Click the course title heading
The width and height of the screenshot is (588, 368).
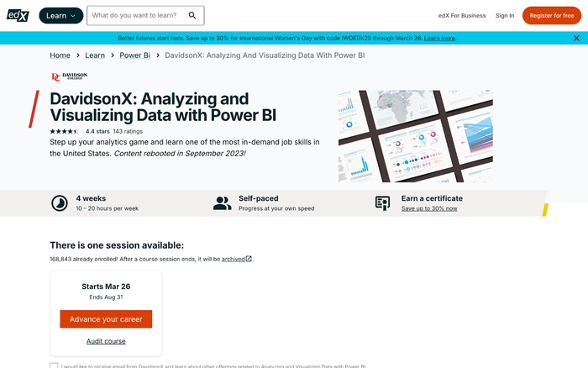click(x=163, y=107)
